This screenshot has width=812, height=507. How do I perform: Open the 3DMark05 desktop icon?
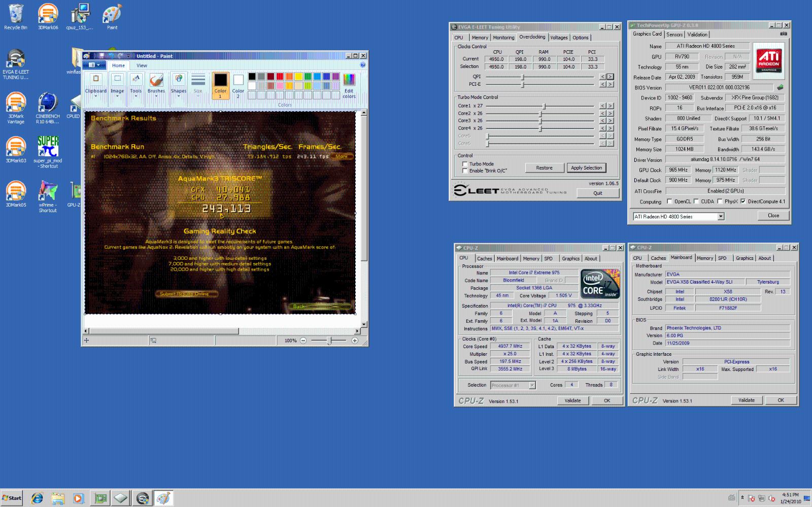coord(16,194)
